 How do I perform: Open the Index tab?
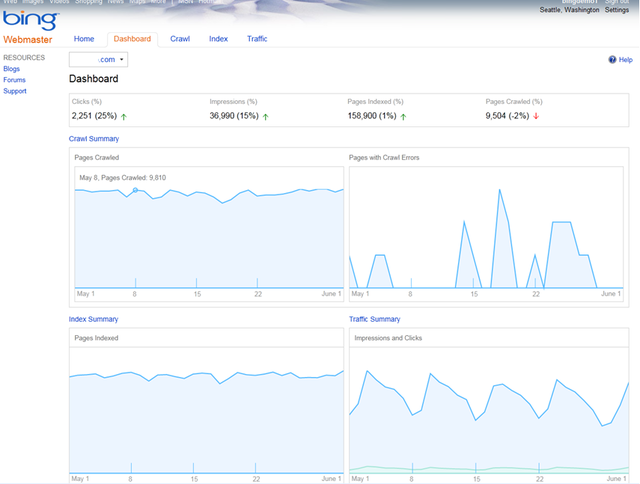coord(218,39)
